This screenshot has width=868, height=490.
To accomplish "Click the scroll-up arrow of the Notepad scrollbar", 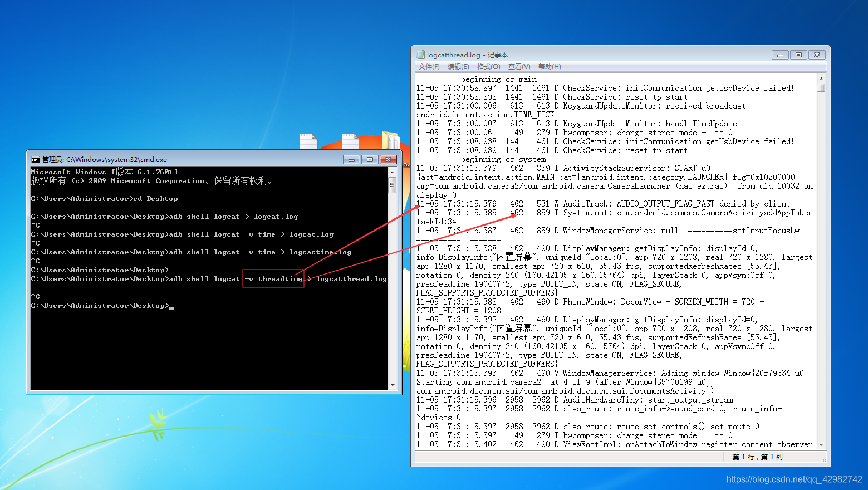I will point(822,78).
